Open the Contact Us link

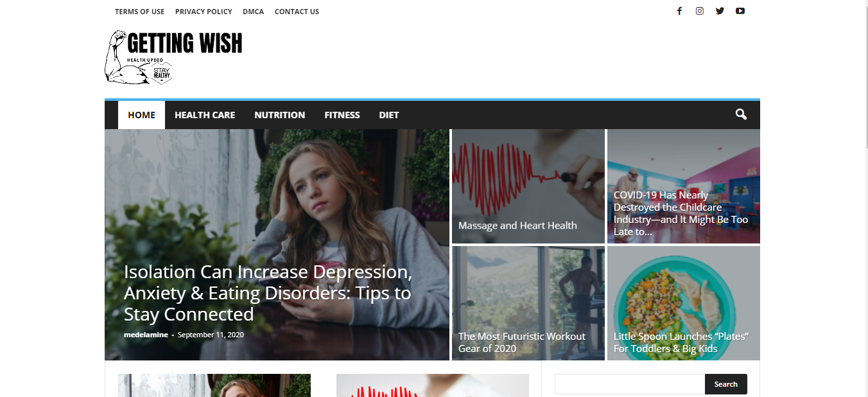[297, 12]
